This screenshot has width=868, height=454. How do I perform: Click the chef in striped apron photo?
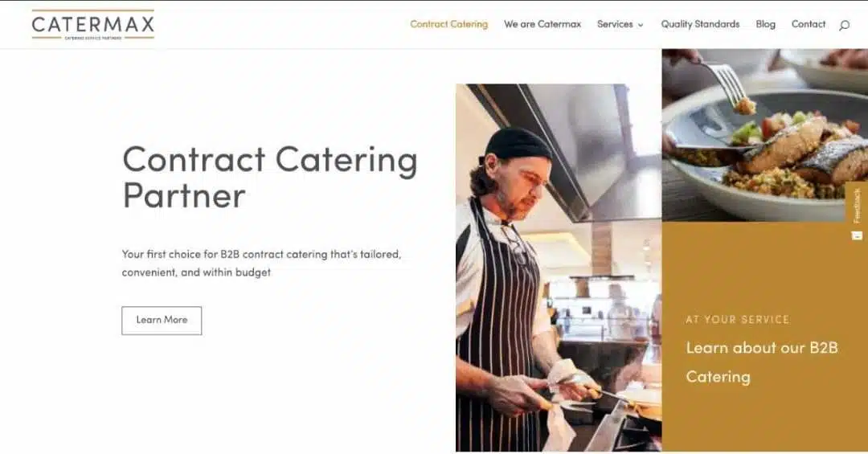pos(559,268)
